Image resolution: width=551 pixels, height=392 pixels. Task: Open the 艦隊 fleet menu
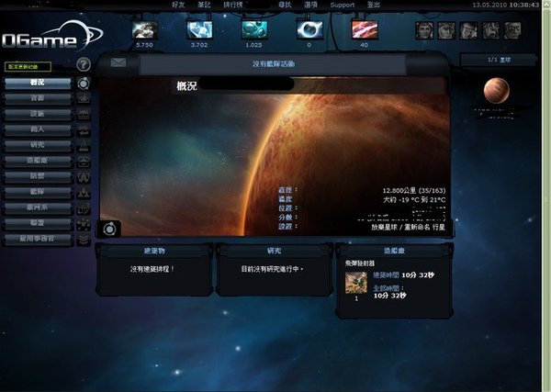[x=38, y=192]
